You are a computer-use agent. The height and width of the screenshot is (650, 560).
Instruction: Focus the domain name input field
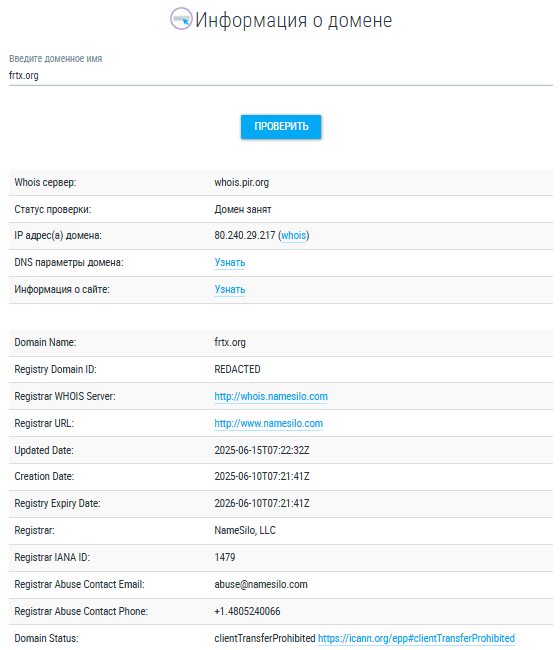(281, 75)
